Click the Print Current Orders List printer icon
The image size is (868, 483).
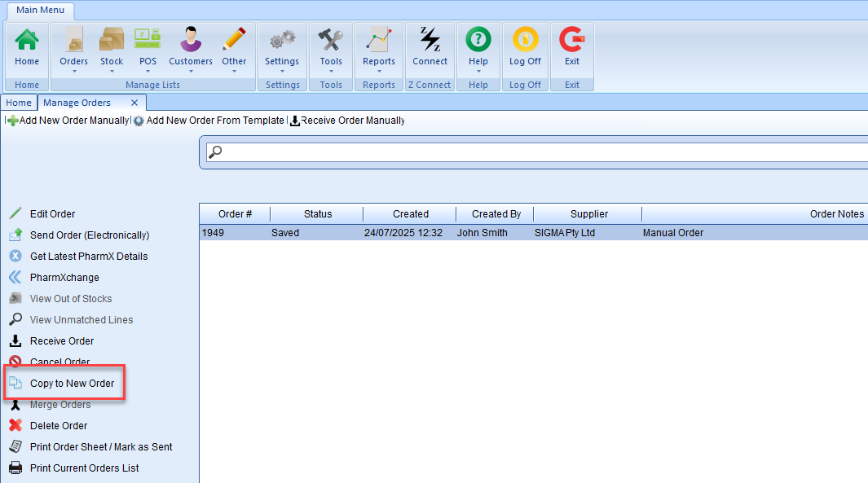pyautogui.click(x=15, y=468)
